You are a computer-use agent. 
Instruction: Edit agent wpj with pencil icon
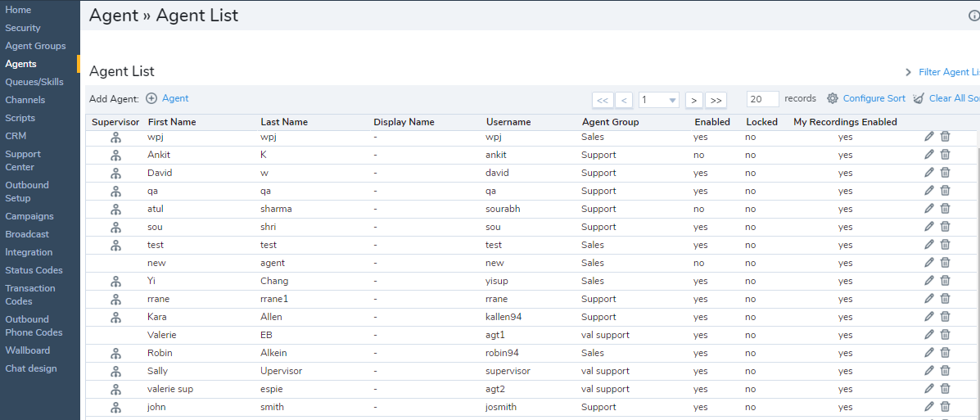[928, 136]
